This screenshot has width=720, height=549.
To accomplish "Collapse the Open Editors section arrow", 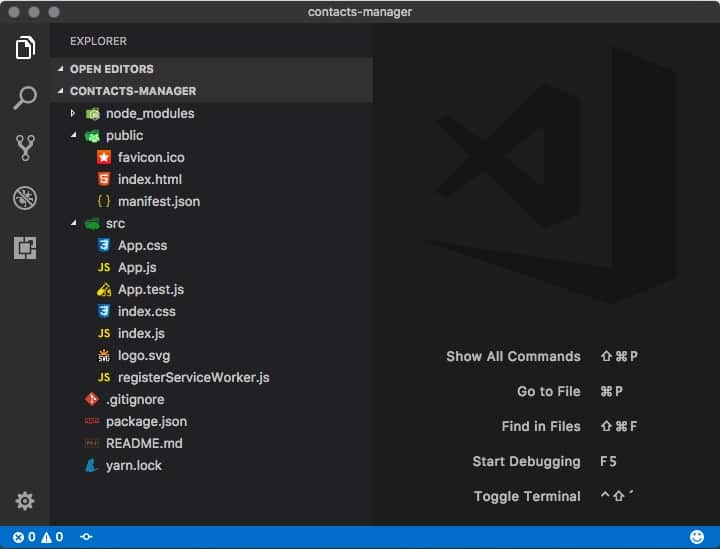I will coord(61,69).
